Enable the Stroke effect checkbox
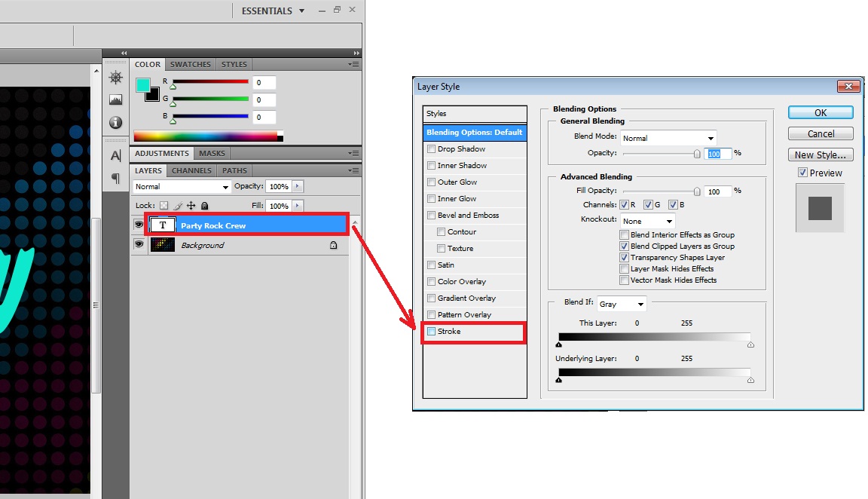This screenshot has width=868, height=499. tap(431, 331)
